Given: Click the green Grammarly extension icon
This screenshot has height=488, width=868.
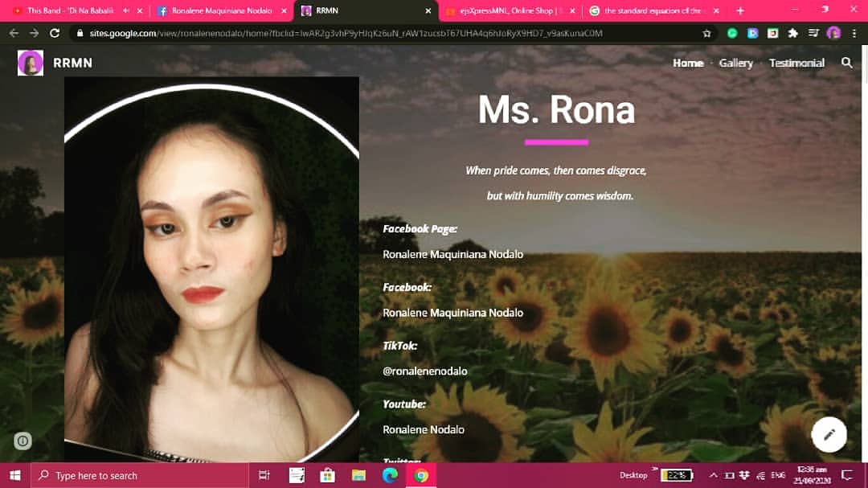Looking at the screenshot, I should pyautogui.click(x=732, y=33).
